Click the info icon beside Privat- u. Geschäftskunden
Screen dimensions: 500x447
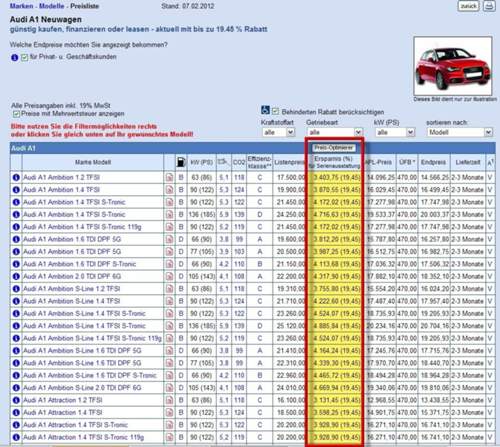point(15,57)
